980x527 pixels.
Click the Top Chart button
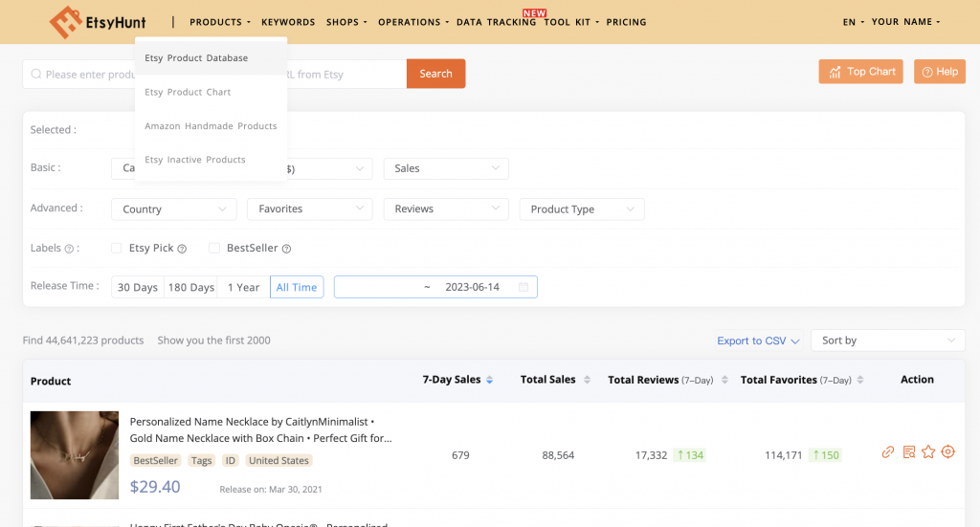pyautogui.click(x=860, y=72)
